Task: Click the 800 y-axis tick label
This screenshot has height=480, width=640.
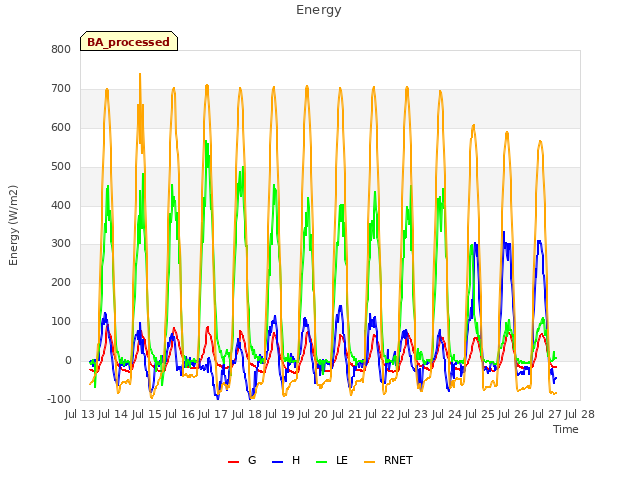Action: (61, 49)
